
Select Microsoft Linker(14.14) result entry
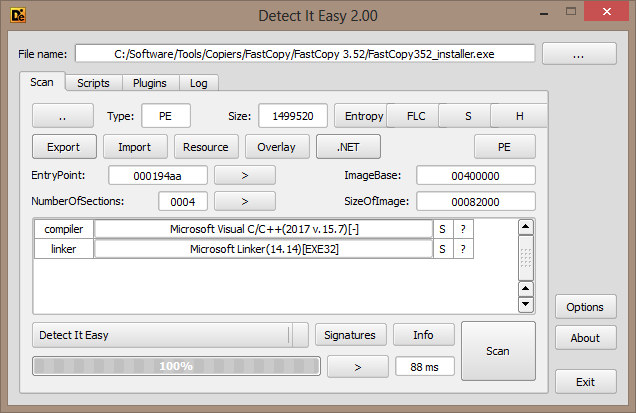tap(264, 249)
